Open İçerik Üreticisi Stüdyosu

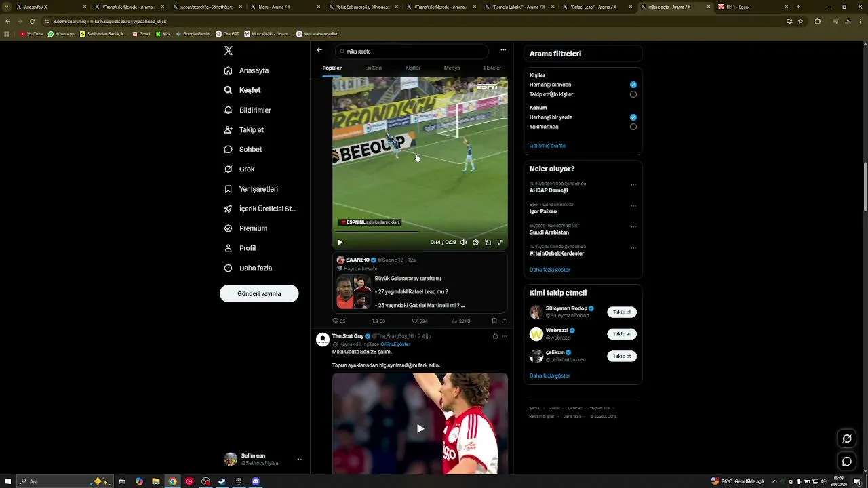pyautogui.click(x=260, y=209)
